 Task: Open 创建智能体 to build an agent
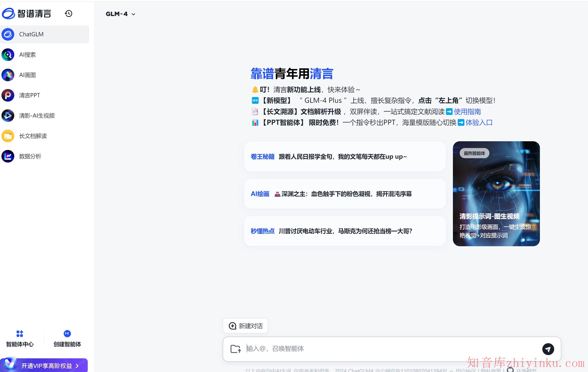67,338
